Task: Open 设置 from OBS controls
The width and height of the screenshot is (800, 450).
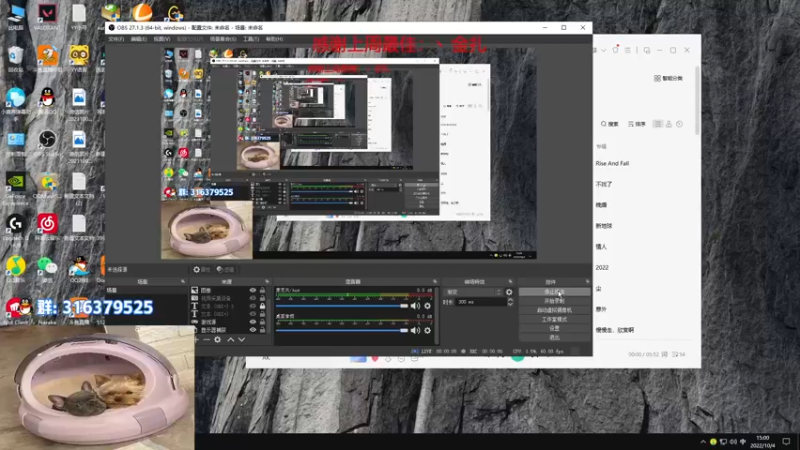Action: coord(555,329)
